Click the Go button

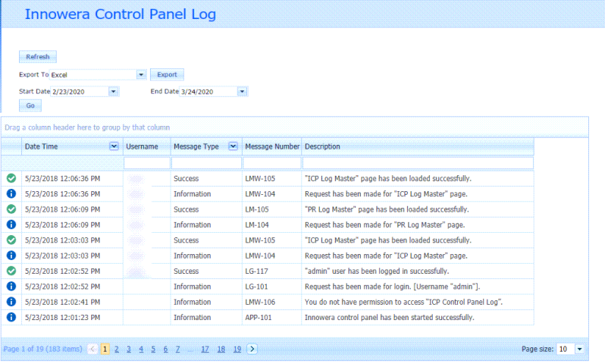click(30, 105)
